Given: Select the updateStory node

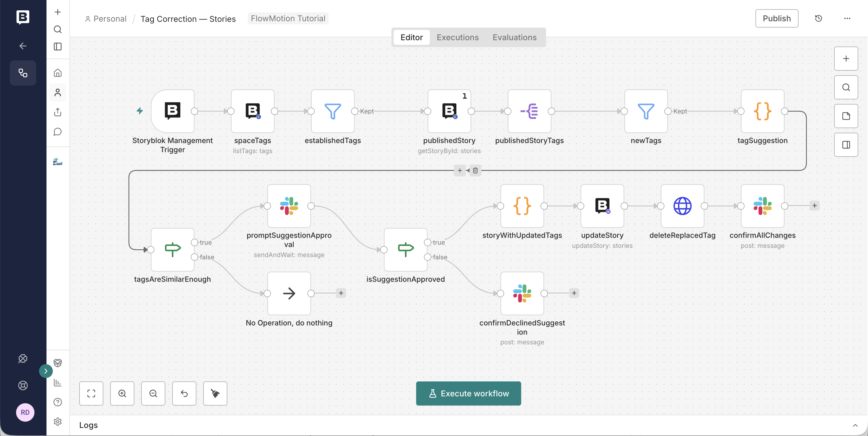Looking at the screenshot, I should [602, 206].
